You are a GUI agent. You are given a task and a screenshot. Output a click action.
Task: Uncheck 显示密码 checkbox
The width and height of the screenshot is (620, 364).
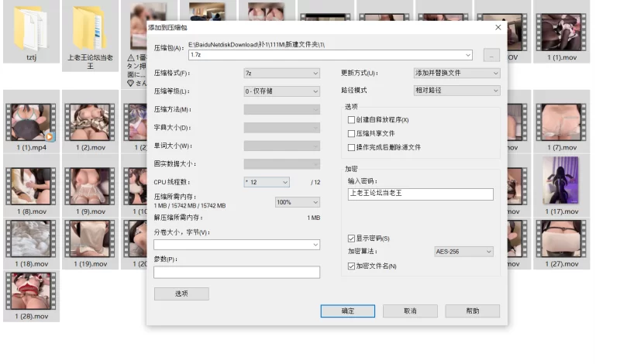tap(351, 239)
